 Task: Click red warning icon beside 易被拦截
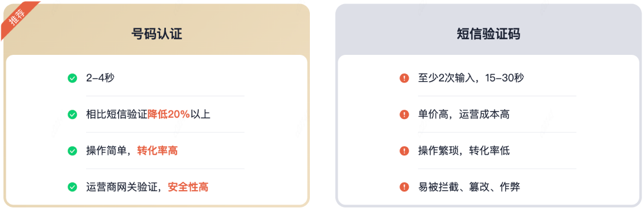404,187
